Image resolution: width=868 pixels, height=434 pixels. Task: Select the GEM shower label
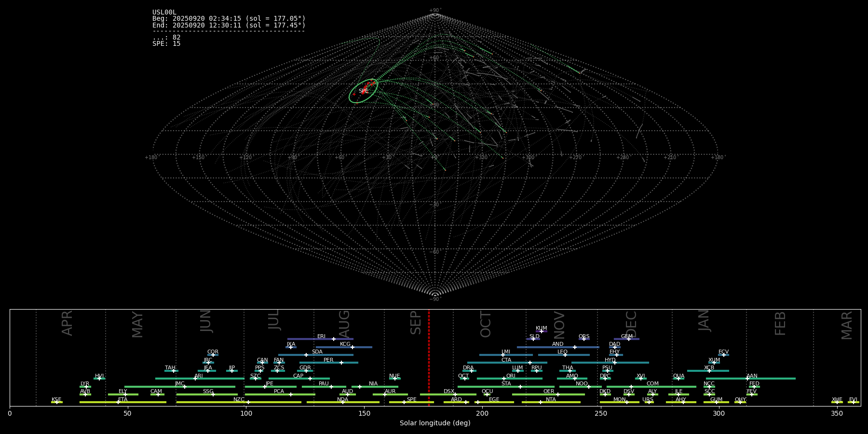627,337
